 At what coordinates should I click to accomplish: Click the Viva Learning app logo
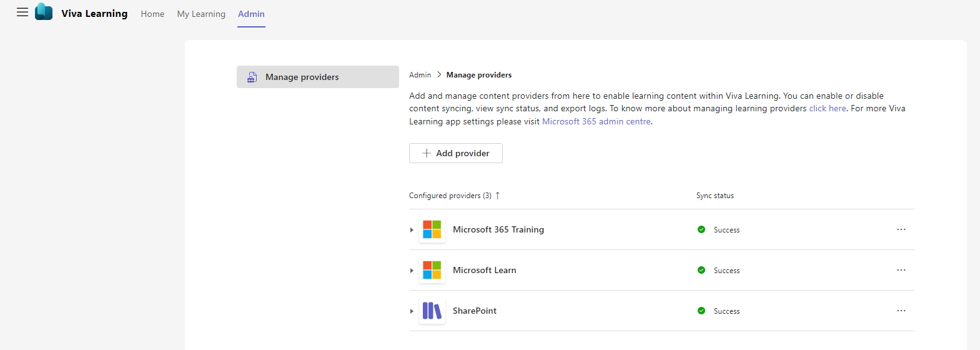(44, 12)
